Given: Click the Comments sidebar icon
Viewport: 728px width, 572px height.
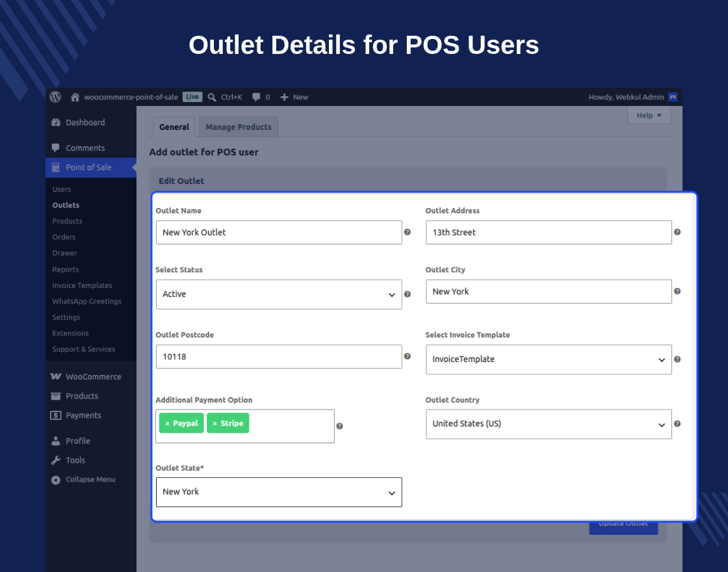Looking at the screenshot, I should click(56, 148).
